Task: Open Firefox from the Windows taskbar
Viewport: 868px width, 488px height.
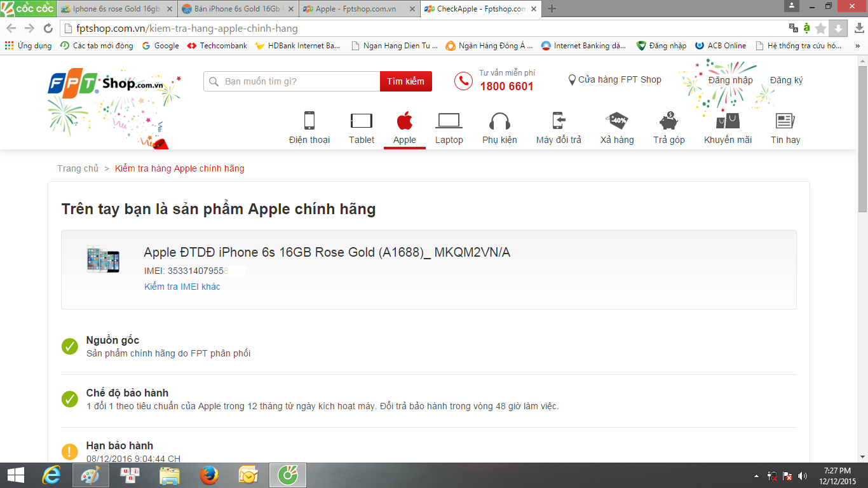Action: tap(208, 475)
